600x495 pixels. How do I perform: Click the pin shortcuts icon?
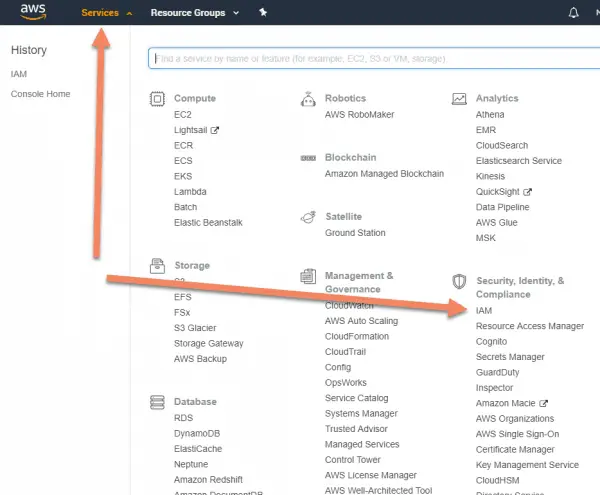263,12
